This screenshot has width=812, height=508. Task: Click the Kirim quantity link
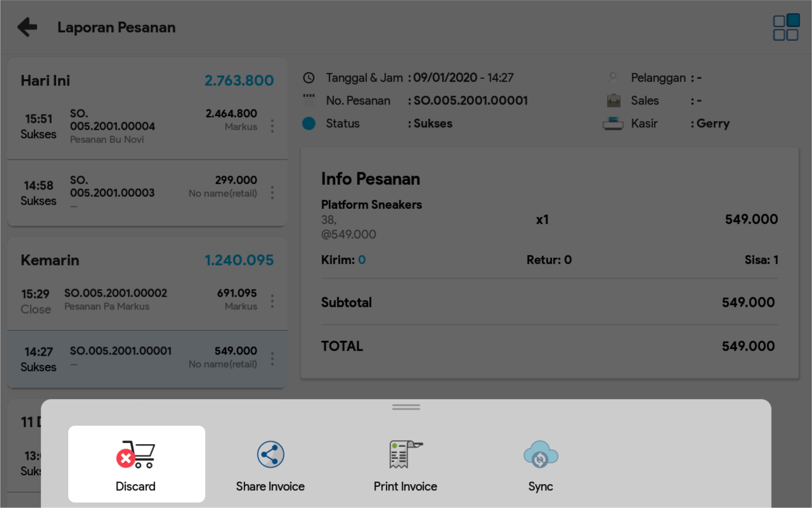pos(362,260)
